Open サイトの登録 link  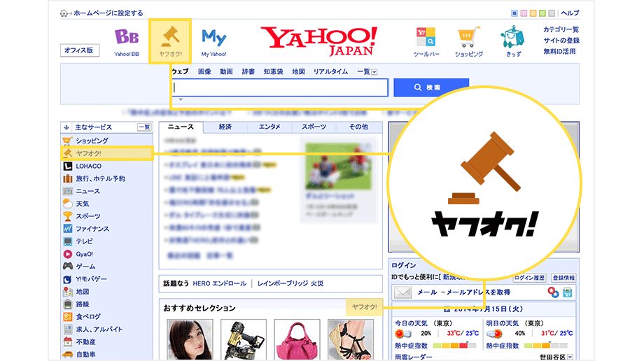561,41
